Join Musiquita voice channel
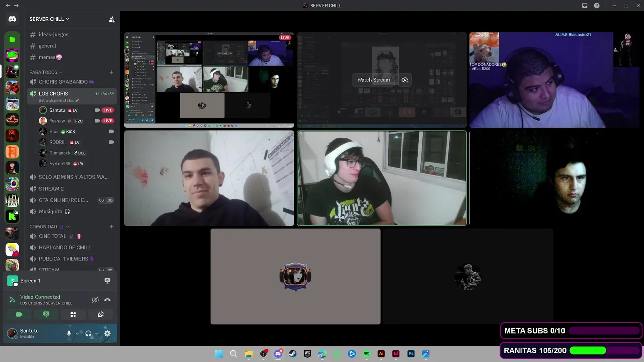 click(x=72, y=212)
